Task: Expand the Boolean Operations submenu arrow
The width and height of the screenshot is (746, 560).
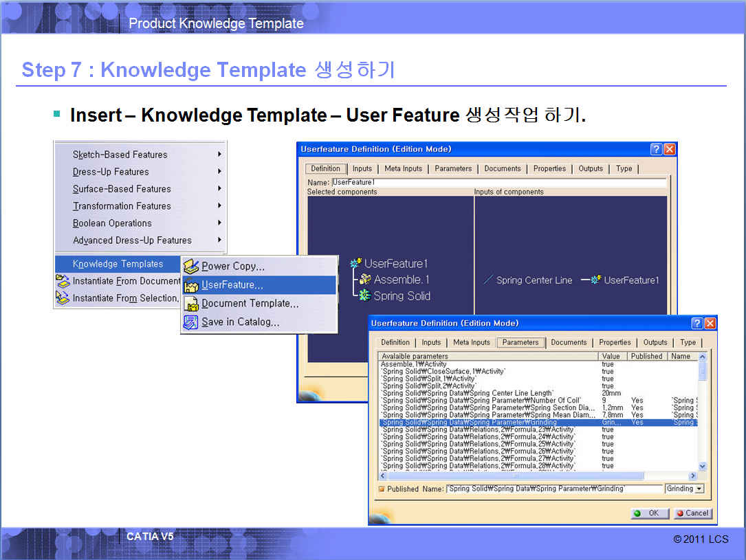Action: [x=219, y=223]
